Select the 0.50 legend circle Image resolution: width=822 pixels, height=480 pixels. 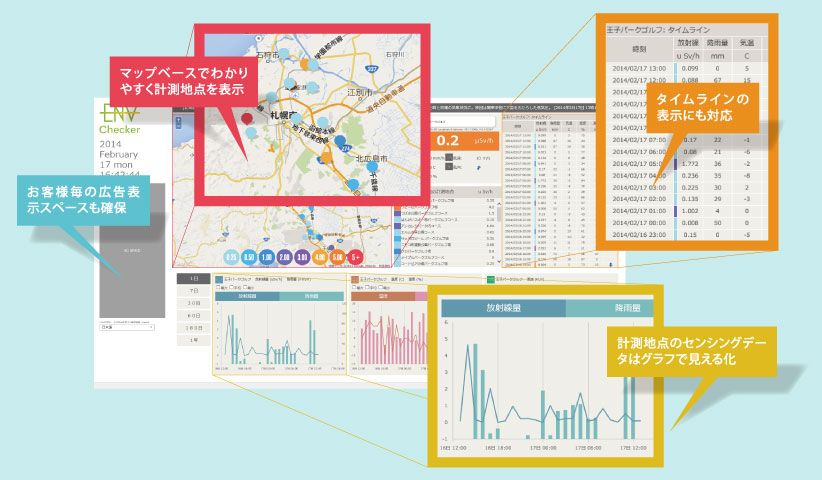(249, 257)
